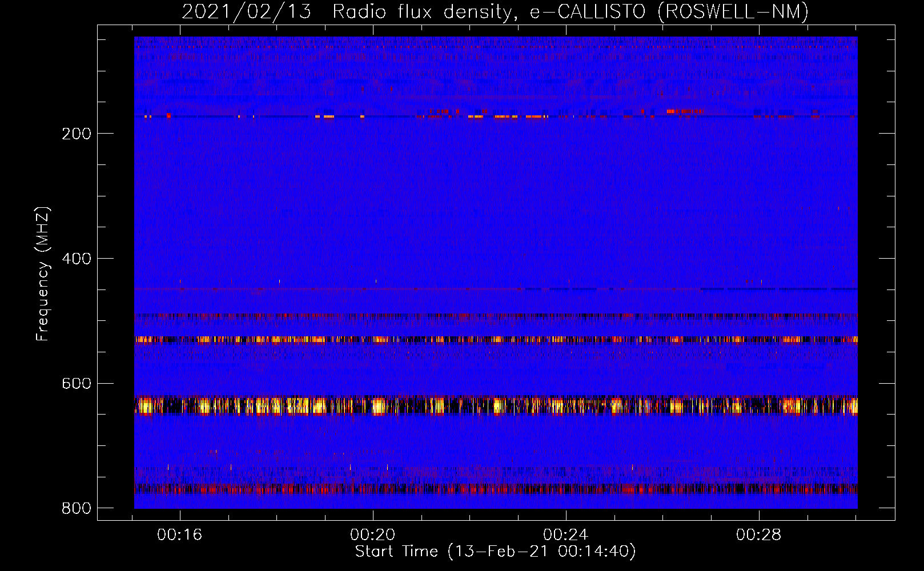Click the 00:20 time tick label
The image size is (924, 571).
[x=373, y=535]
